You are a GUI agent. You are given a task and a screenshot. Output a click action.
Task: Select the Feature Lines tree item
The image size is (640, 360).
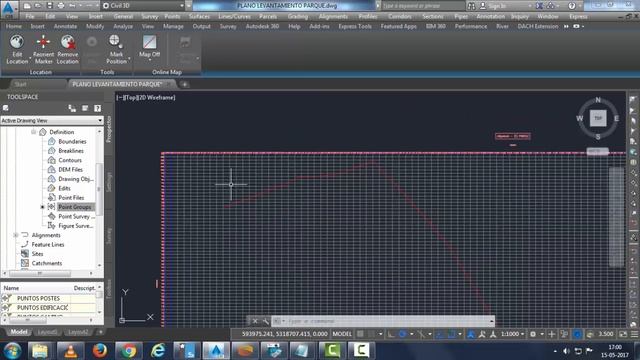point(48,244)
